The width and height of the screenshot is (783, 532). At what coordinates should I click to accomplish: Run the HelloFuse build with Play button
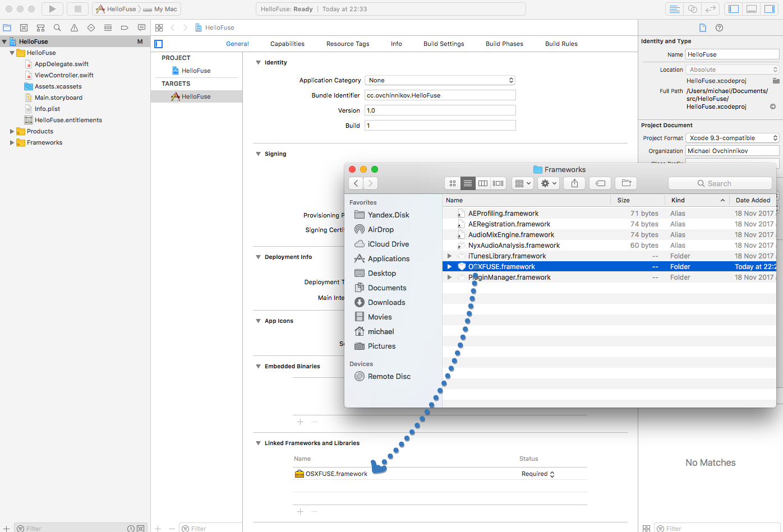(52, 9)
